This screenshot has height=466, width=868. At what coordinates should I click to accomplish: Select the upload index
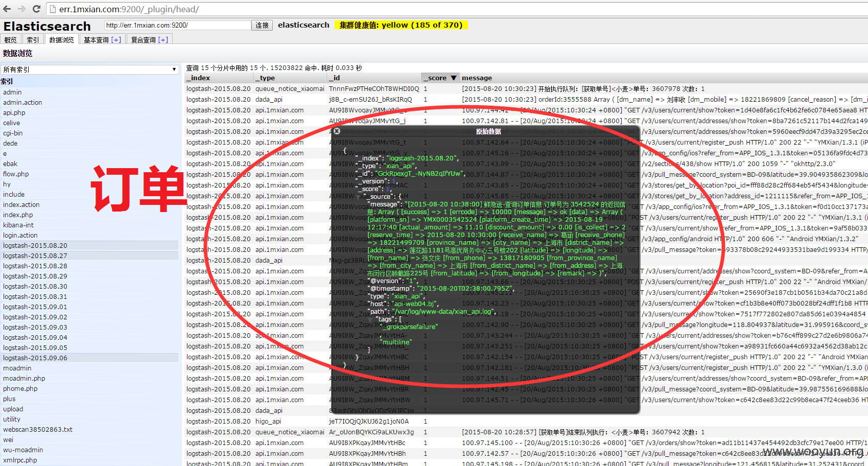click(89, 409)
